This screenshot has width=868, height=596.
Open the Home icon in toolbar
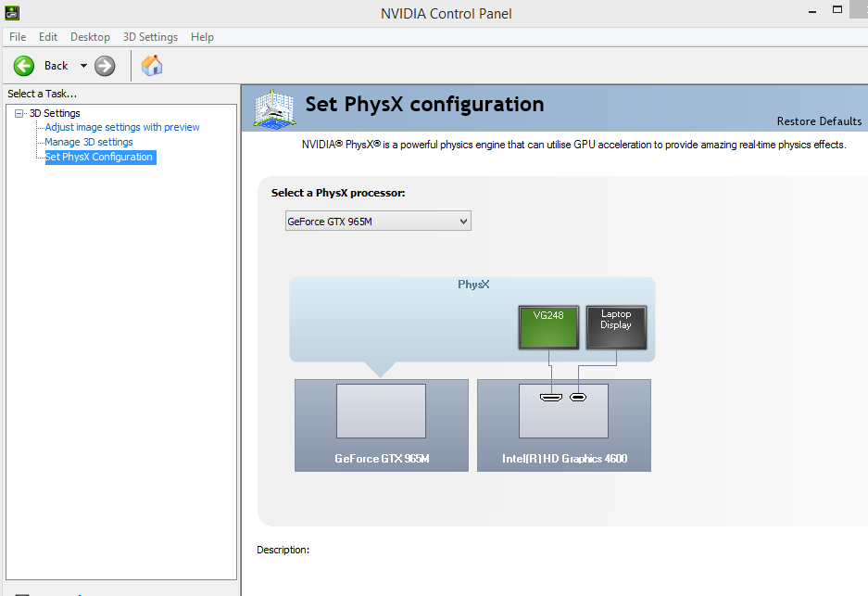pyautogui.click(x=152, y=66)
